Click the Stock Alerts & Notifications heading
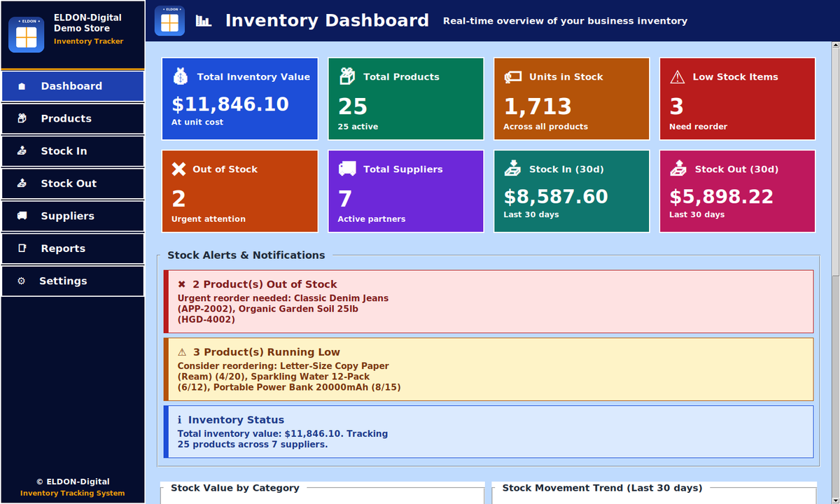Image resolution: width=840 pixels, height=504 pixels. pyautogui.click(x=246, y=255)
